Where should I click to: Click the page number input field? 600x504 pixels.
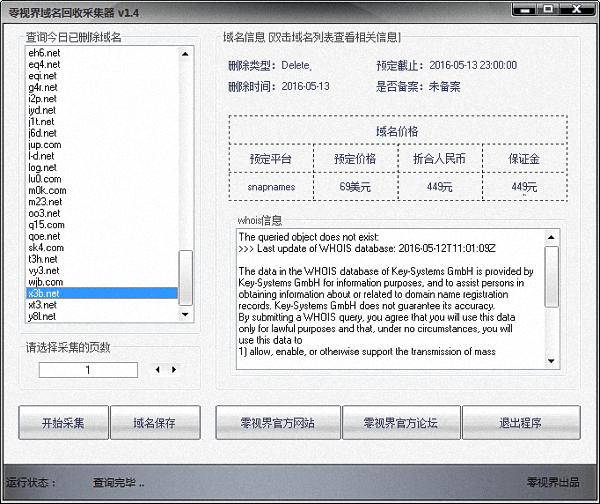click(x=88, y=370)
